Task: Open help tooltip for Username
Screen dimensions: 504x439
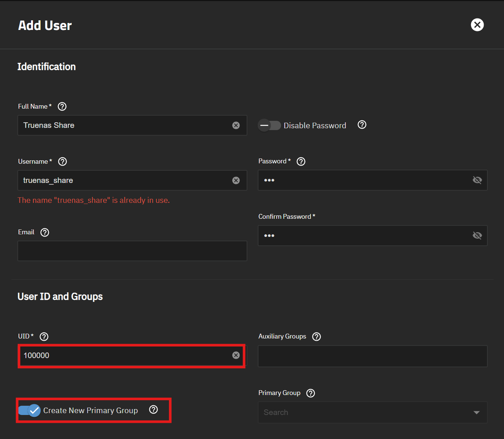Action: tap(62, 161)
